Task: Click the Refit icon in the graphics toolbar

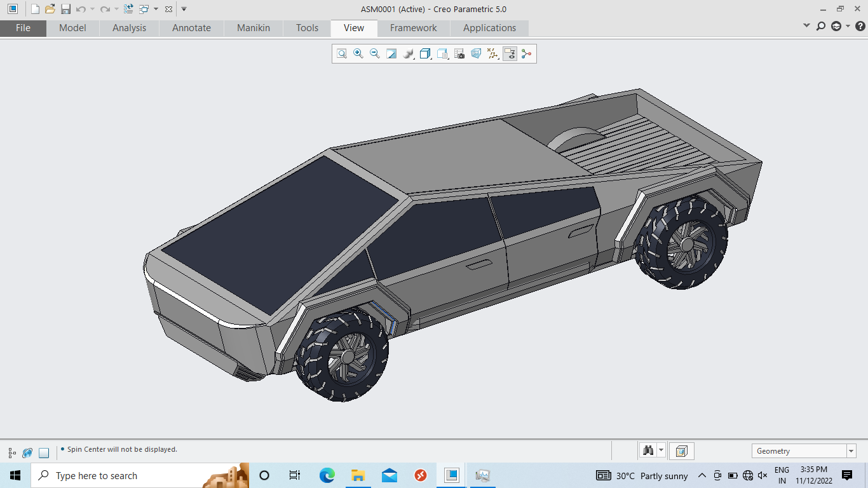Action: (342, 54)
